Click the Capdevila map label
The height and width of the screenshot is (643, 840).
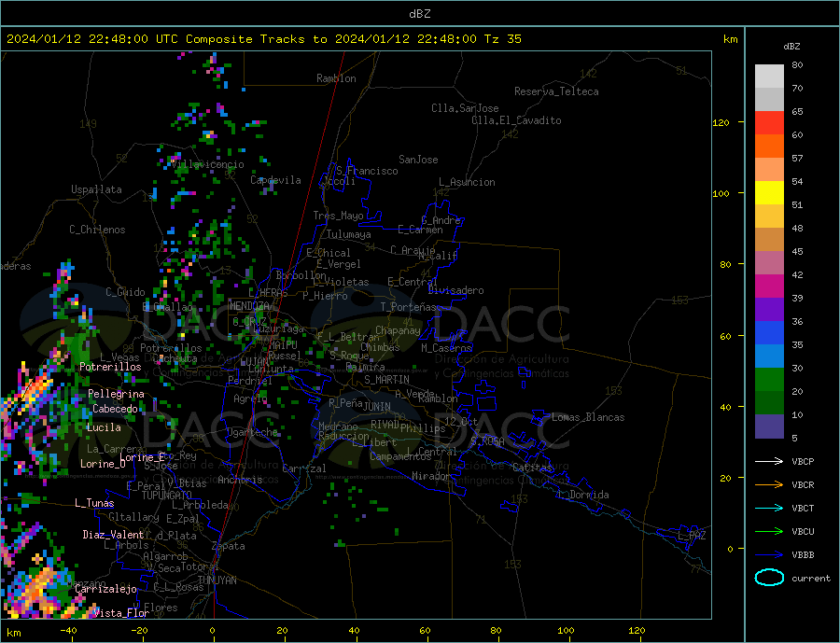pyautogui.click(x=275, y=179)
